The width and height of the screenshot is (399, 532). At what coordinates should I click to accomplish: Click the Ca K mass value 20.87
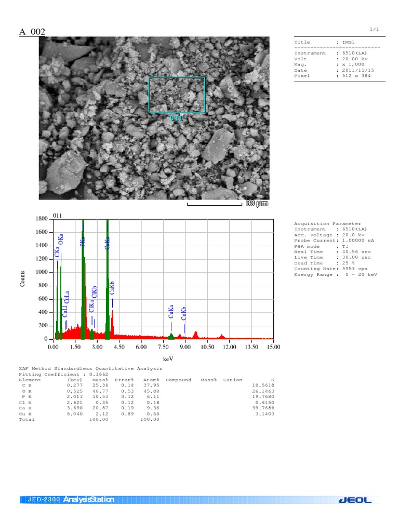[100, 408]
